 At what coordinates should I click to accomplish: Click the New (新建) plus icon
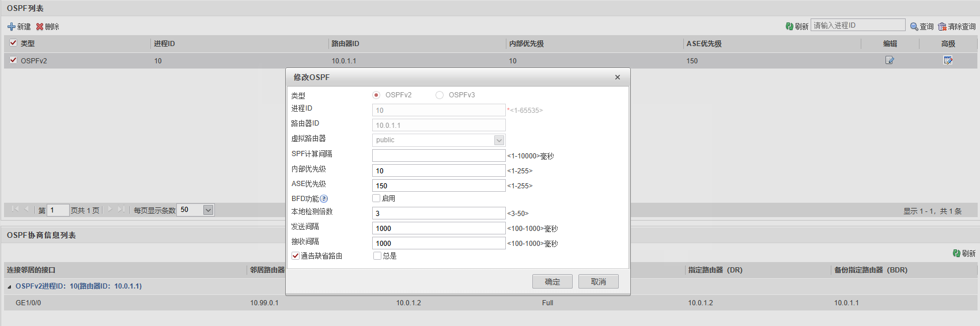pyautogui.click(x=11, y=26)
